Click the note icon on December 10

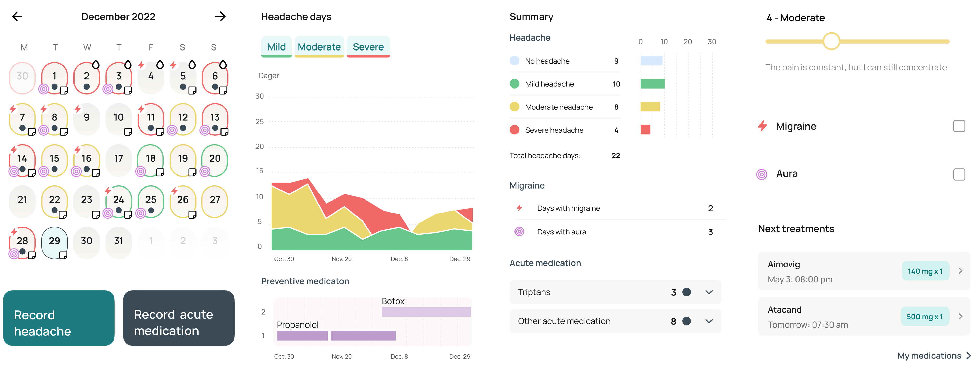pyautogui.click(x=128, y=132)
